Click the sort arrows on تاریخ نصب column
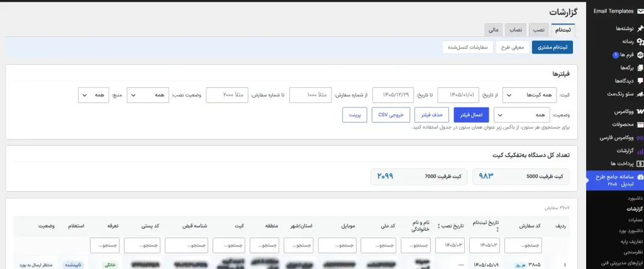The width and height of the screenshot is (644, 269). [438, 226]
